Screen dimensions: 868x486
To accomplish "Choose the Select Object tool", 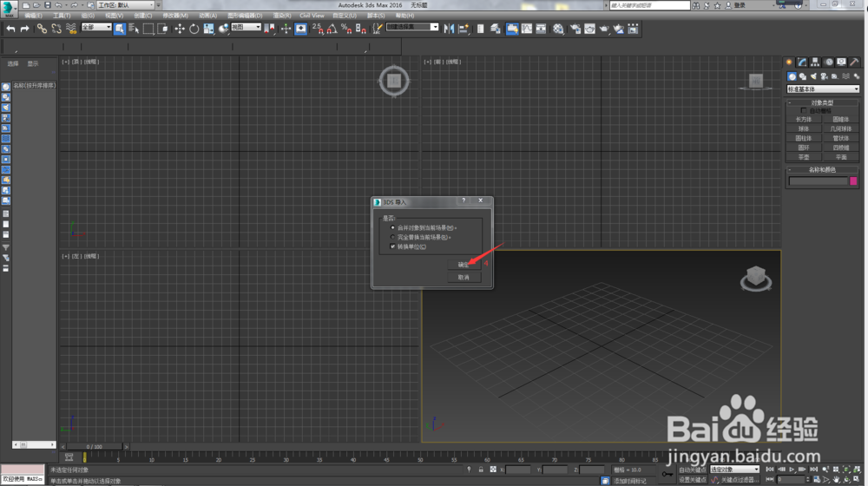I will 120,29.
